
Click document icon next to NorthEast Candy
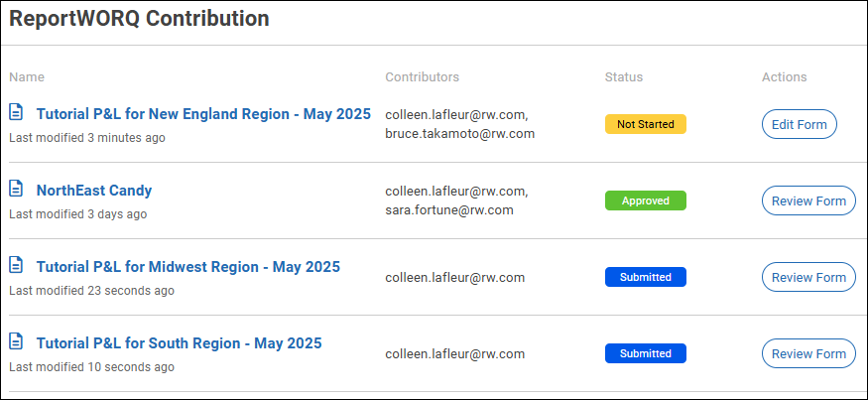tap(16, 189)
